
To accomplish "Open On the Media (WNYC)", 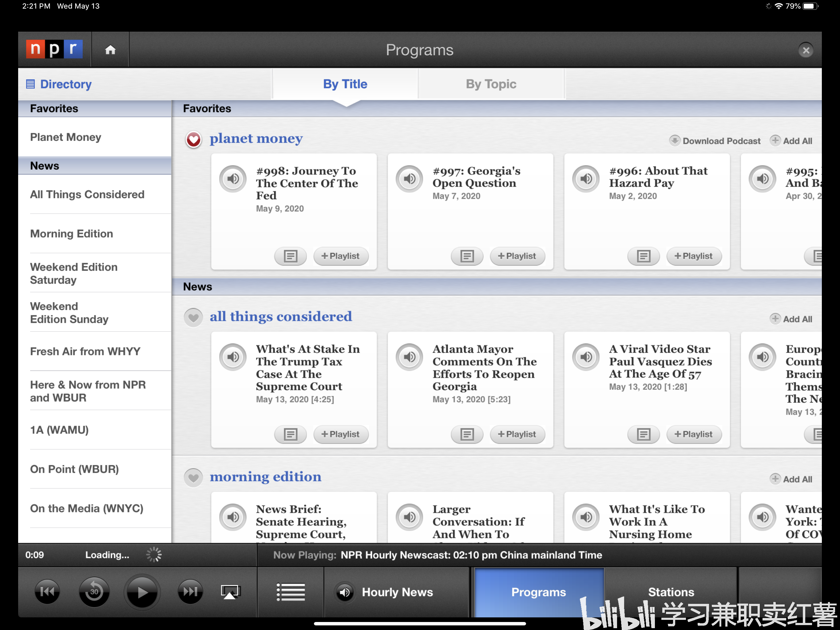I will tap(95, 508).
